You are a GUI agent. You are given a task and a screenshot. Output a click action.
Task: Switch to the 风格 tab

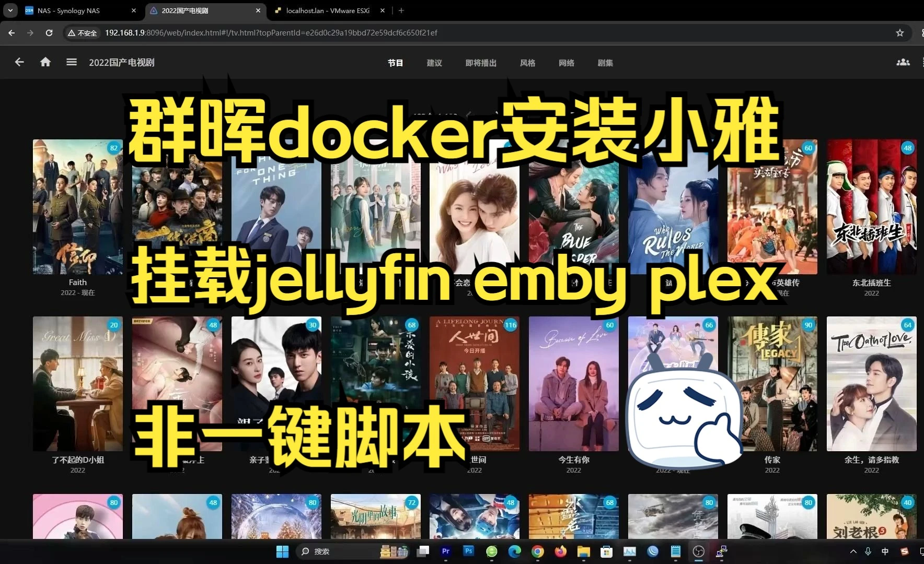click(528, 63)
